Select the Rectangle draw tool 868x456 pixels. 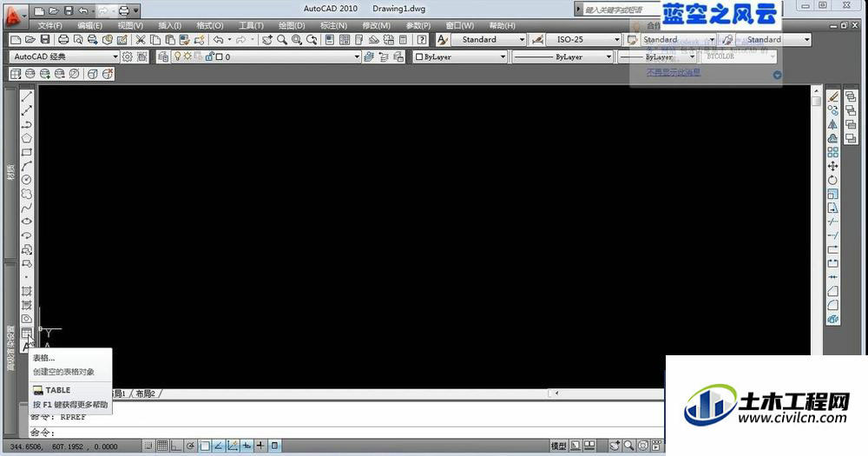[27, 152]
